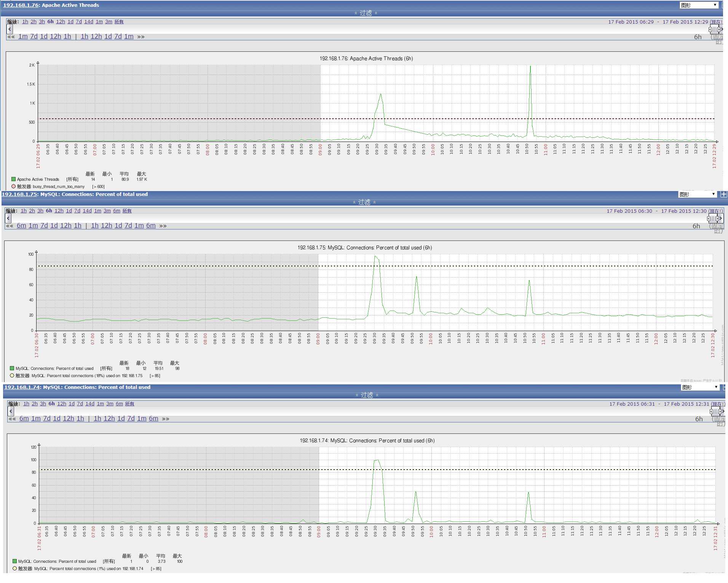Viewport: 728px width, 583px height.
Task: Move 192.168.1.75 graph back by 6m
Action: 22,226
